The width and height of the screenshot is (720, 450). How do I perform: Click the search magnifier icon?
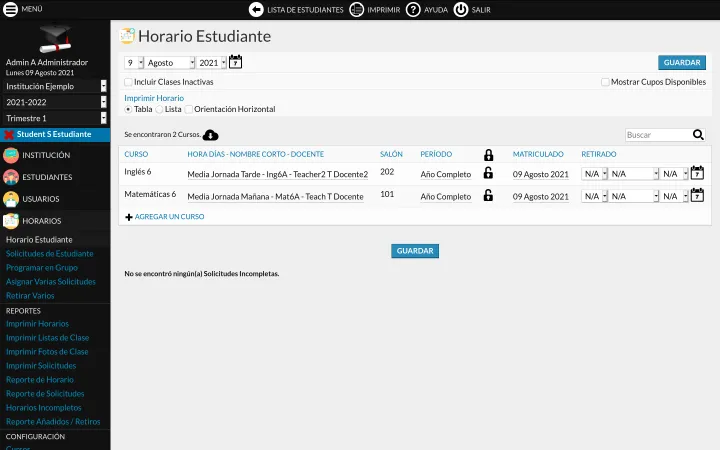pos(698,135)
